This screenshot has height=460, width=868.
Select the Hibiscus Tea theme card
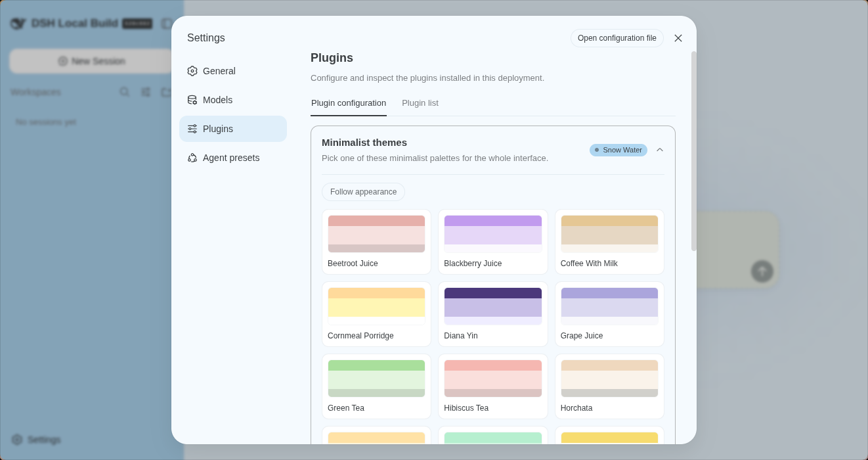[493, 386]
